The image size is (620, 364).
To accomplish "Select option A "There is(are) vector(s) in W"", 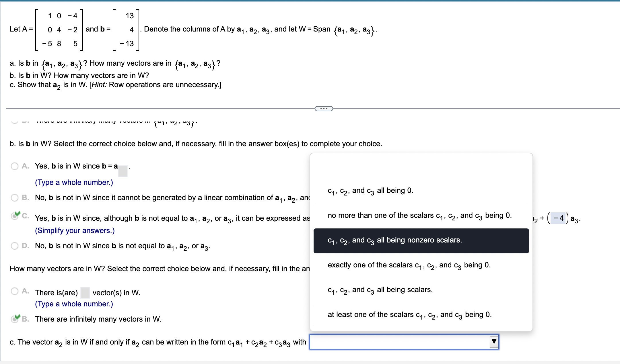I will point(14,291).
